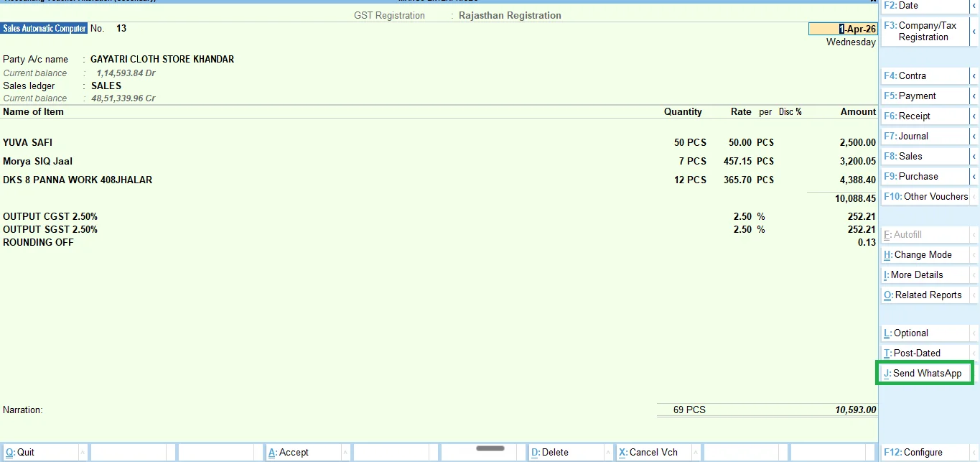Click the Send WhatsApp button

tap(925, 374)
